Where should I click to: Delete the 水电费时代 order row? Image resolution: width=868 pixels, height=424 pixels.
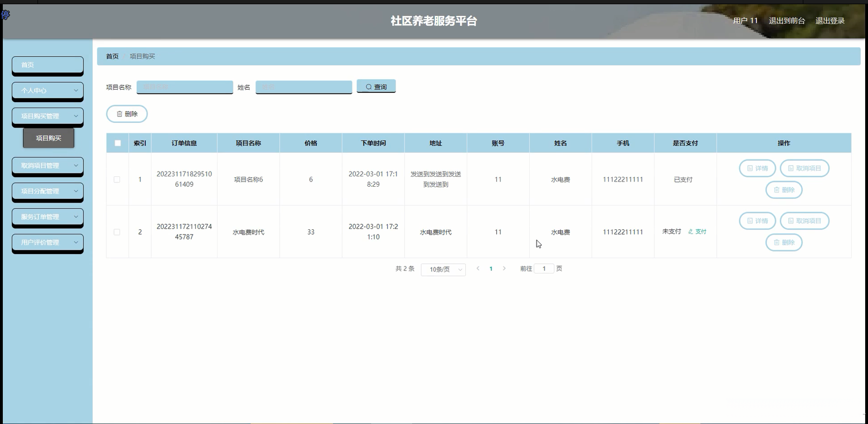click(784, 242)
